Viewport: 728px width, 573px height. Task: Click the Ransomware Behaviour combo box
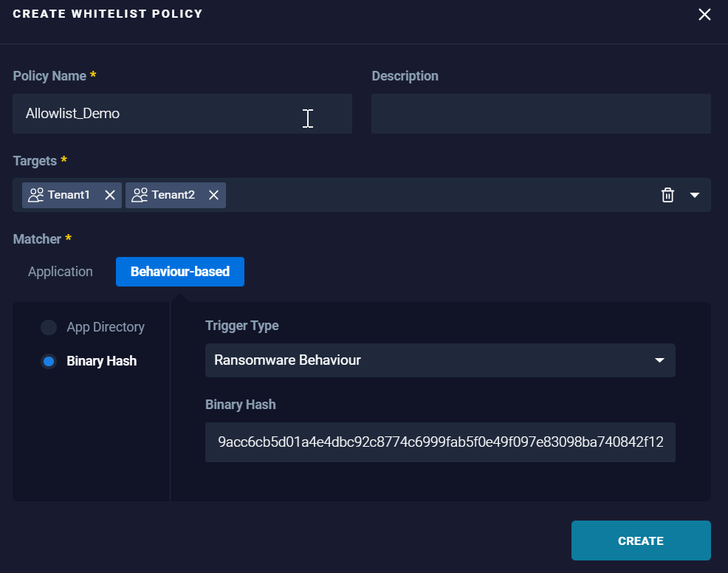point(440,360)
